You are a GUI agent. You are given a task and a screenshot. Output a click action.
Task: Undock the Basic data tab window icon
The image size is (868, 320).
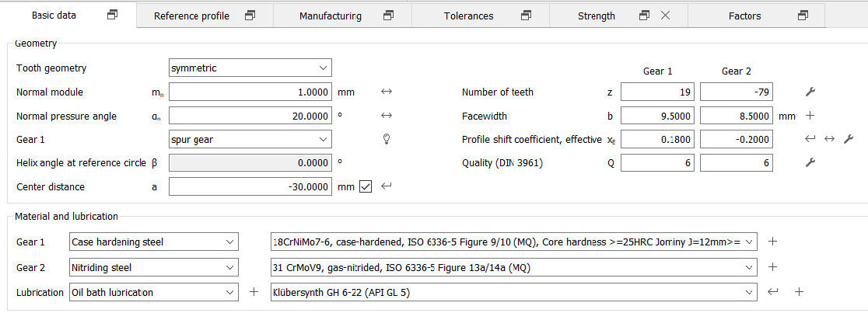(112, 15)
